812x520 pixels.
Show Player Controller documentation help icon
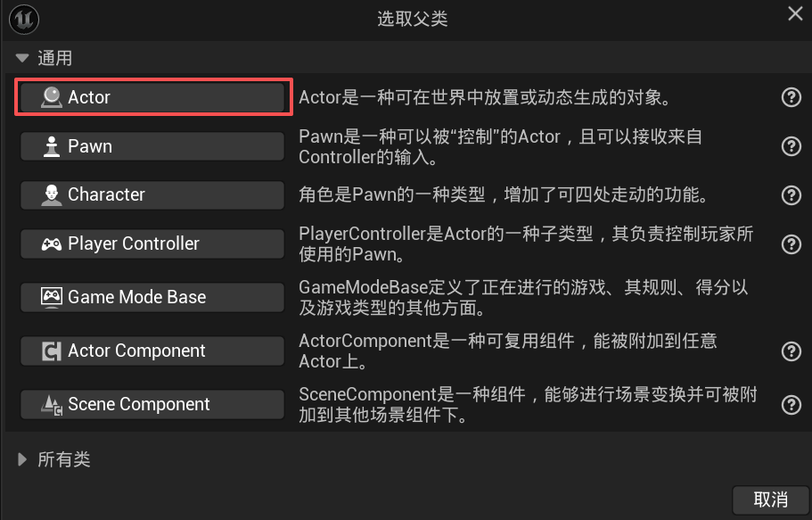click(791, 243)
